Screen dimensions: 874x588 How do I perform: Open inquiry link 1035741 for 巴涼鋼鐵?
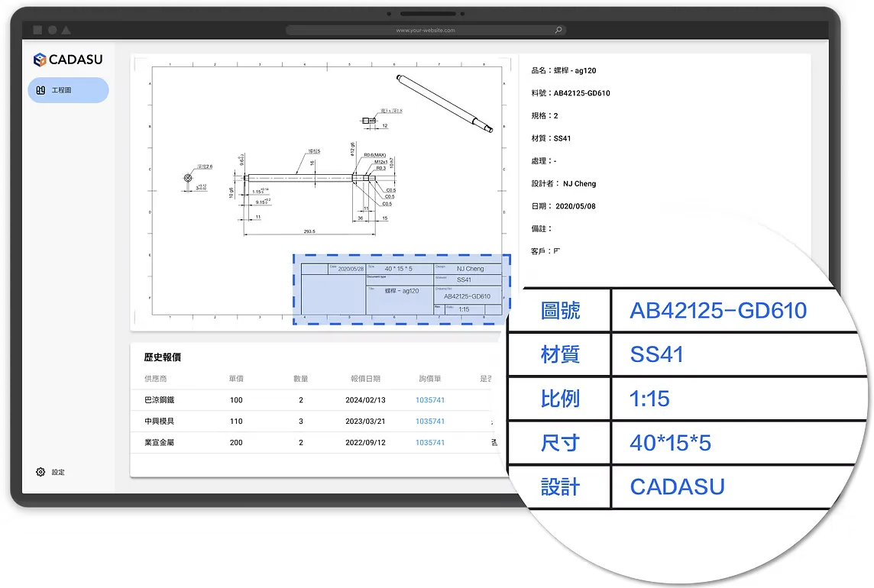click(430, 400)
